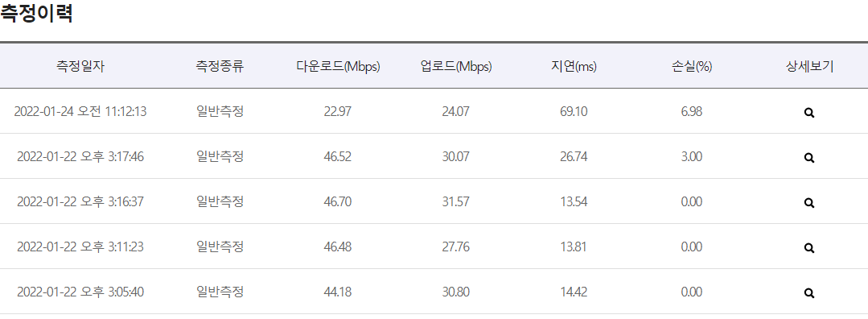The image size is (868, 319).
Task: Click the 22.97 download speed value
Action: (338, 111)
